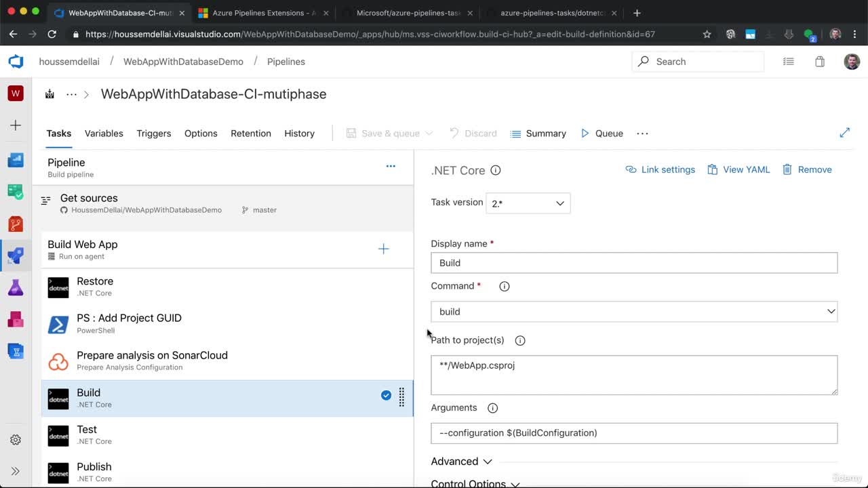
Task: Open Boards icon in left sidebar
Action: [x=16, y=160]
